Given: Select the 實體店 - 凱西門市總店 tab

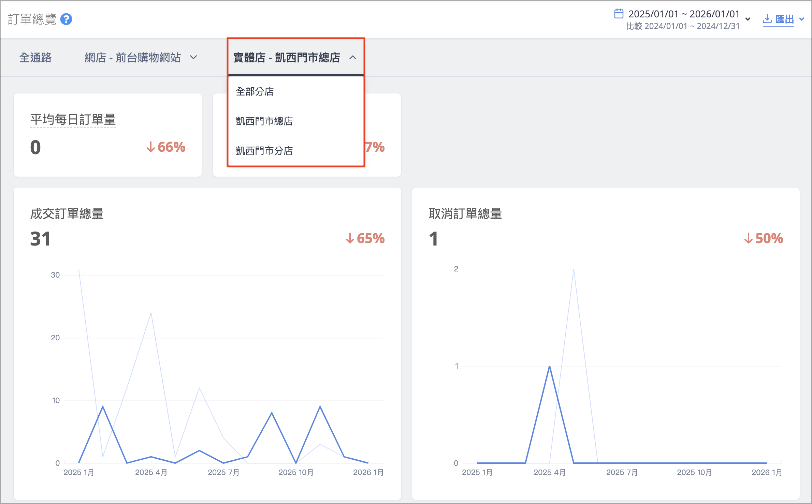Looking at the screenshot, I should pyautogui.click(x=287, y=57).
